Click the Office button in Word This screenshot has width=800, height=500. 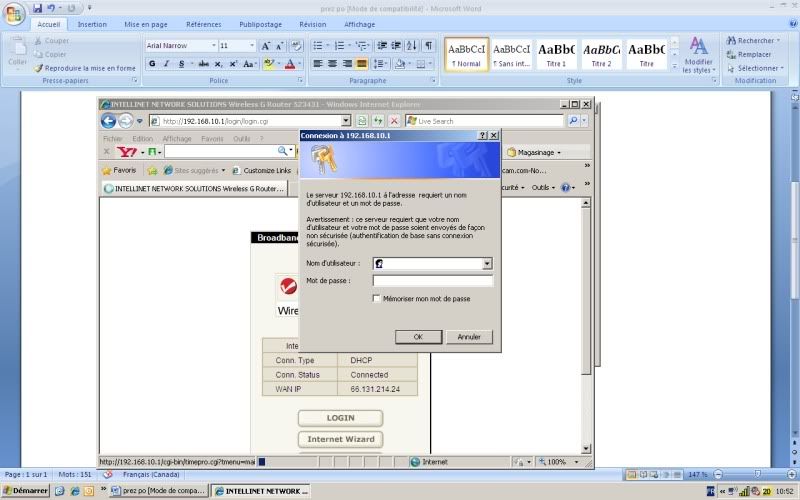[15, 13]
